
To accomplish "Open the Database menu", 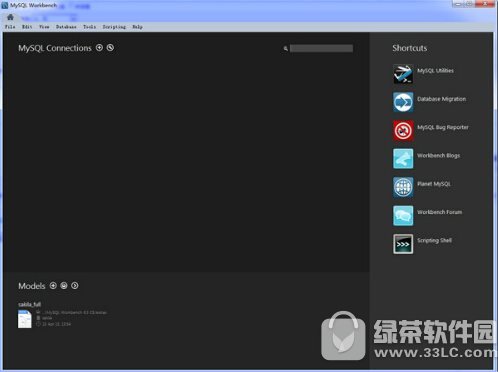I will [x=66, y=27].
